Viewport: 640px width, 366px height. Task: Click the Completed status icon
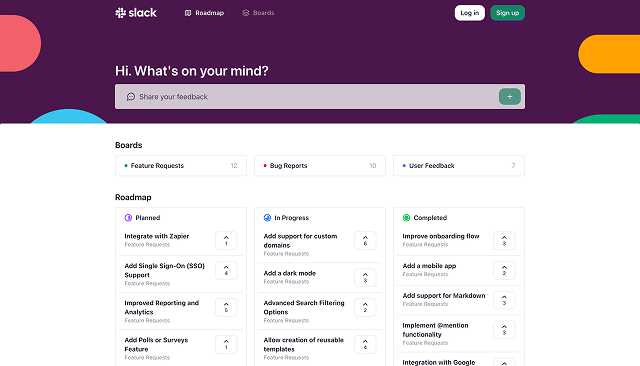pos(406,218)
